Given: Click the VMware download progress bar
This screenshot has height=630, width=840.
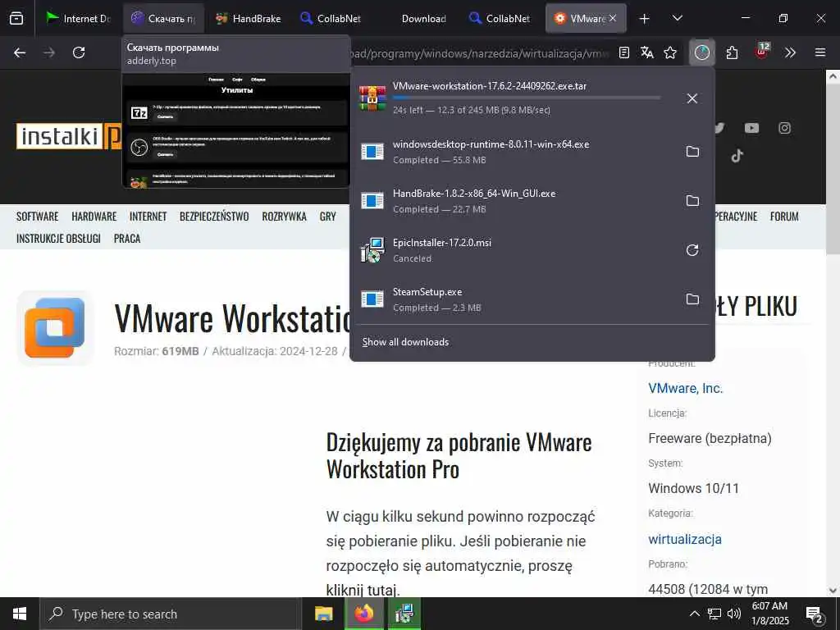Looking at the screenshot, I should click(x=527, y=98).
